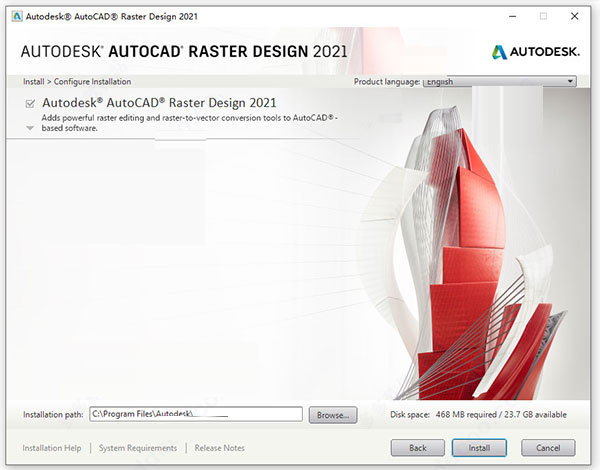Viewport: 600px width, 470px height.
Task: Click the Installation path input field
Action: coord(196,414)
